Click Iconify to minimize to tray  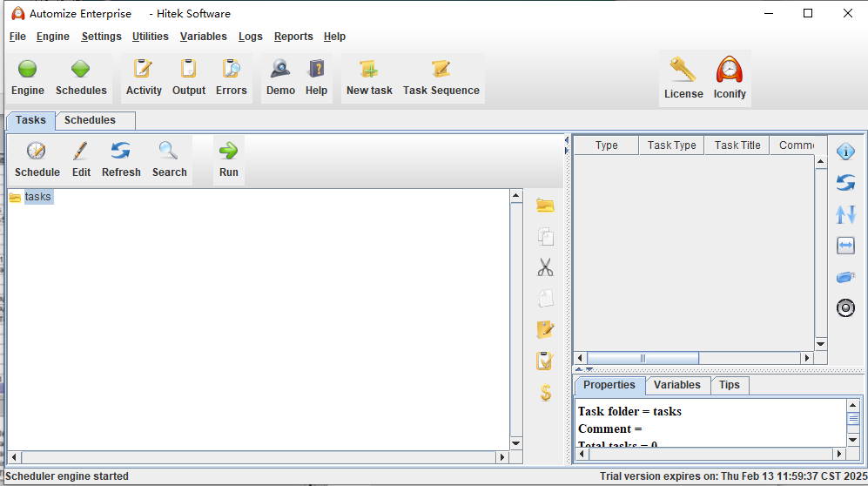coord(729,78)
